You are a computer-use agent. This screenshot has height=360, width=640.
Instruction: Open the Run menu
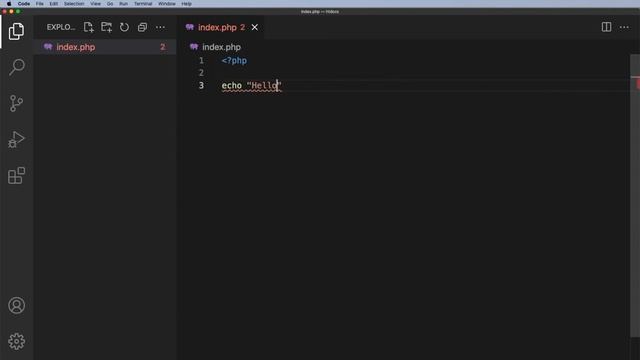click(124, 4)
